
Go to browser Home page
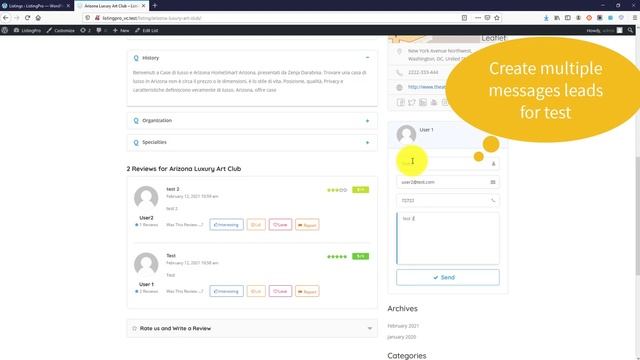(38, 18)
